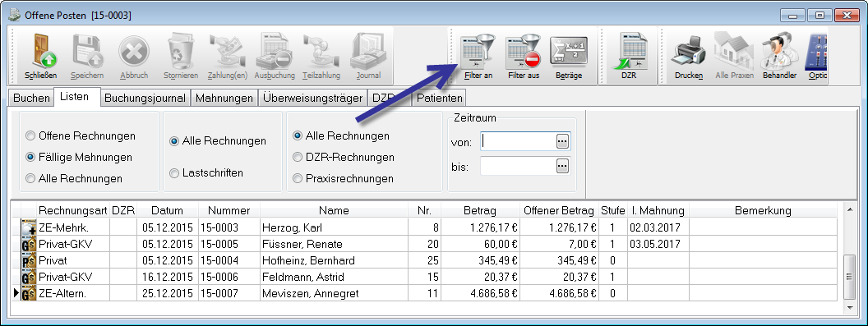
Task: Click the invoice icon in Meviszen row
Action: (29, 293)
